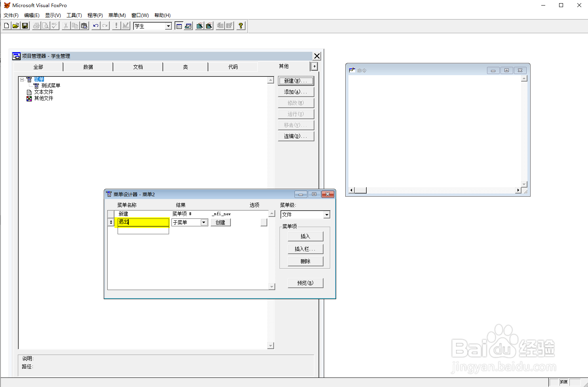
Task: Click the Data Session window icon
Action: click(x=188, y=26)
